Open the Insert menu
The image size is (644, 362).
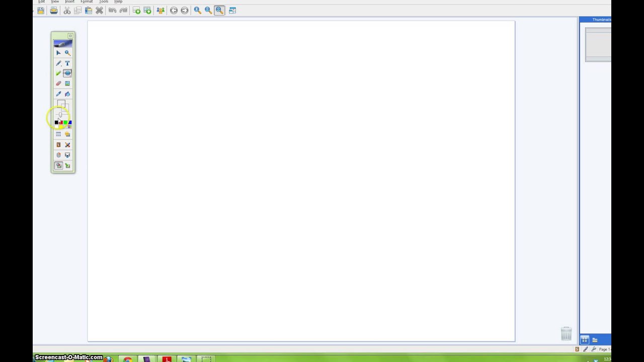[x=69, y=2]
